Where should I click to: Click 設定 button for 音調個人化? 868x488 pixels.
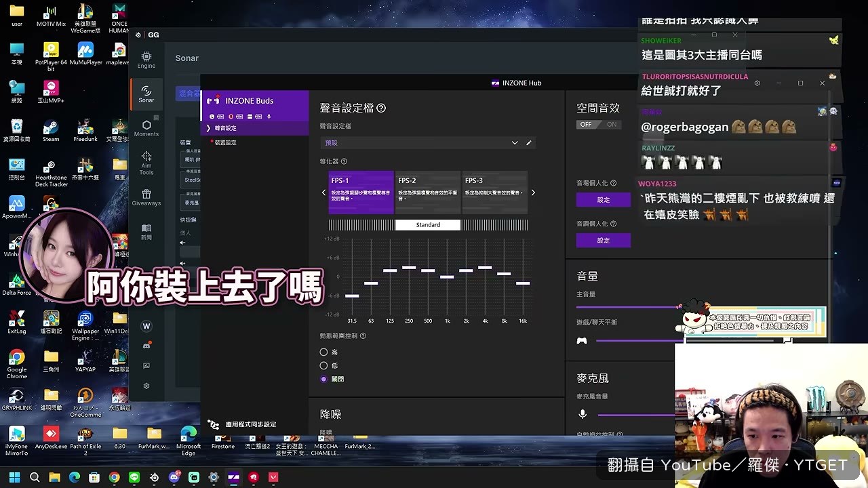(x=604, y=241)
